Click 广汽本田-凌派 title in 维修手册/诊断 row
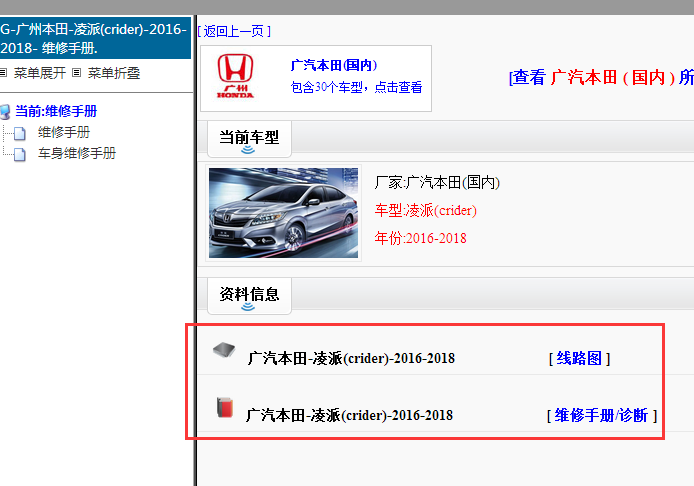The height and width of the screenshot is (486, 694). [350, 415]
